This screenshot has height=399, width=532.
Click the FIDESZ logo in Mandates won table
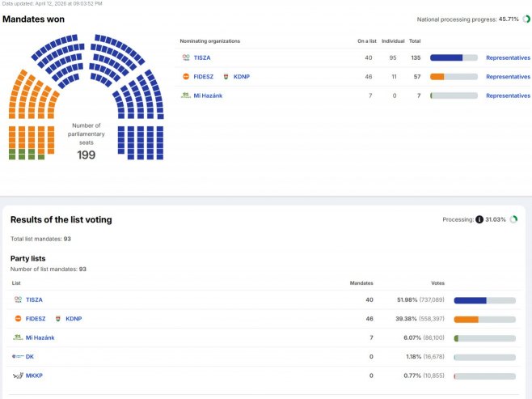(186, 77)
